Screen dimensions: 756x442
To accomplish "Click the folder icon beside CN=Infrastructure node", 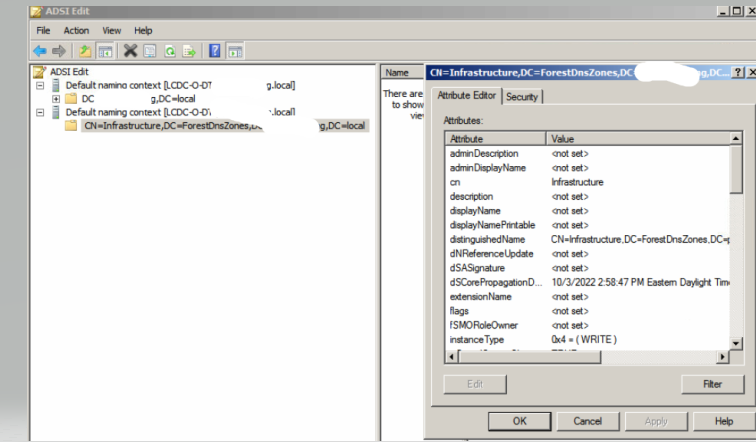I will coord(71,126).
